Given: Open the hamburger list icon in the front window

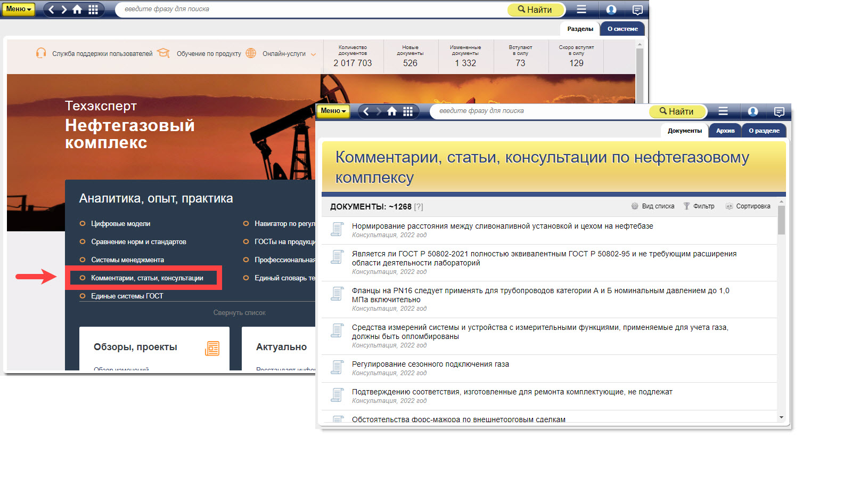Looking at the screenshot, I should tap(723, 111).
